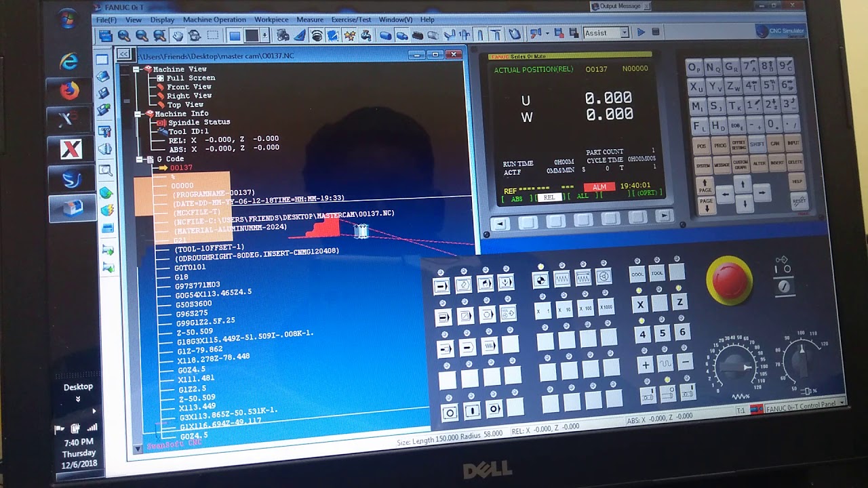Click the plus jog direction button
This screenshot has height=488, width=868.
[x=646, y=365]
